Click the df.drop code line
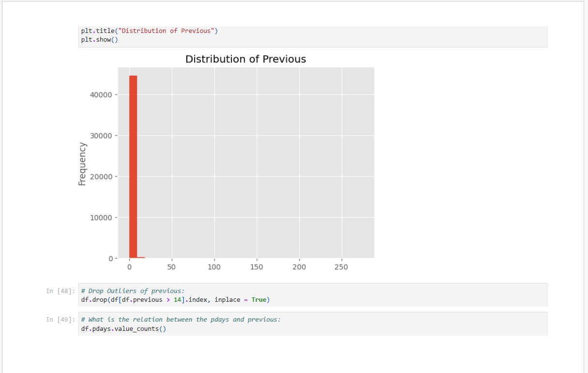Viewport: 588px width, 373px height. 175,300
